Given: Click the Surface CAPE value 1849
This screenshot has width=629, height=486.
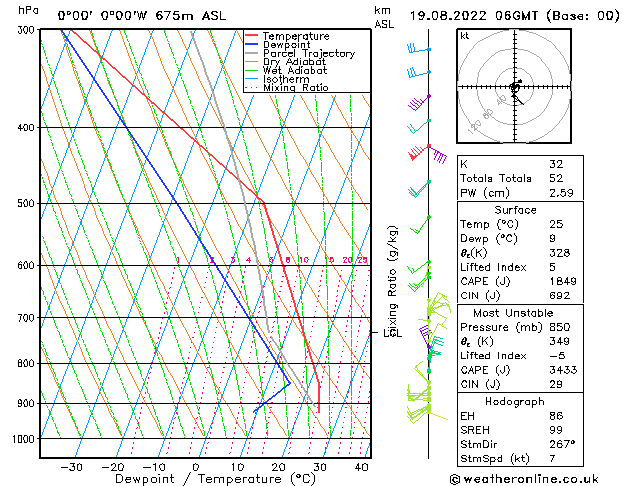Looking at the screenshot, I should click(563, 281).
